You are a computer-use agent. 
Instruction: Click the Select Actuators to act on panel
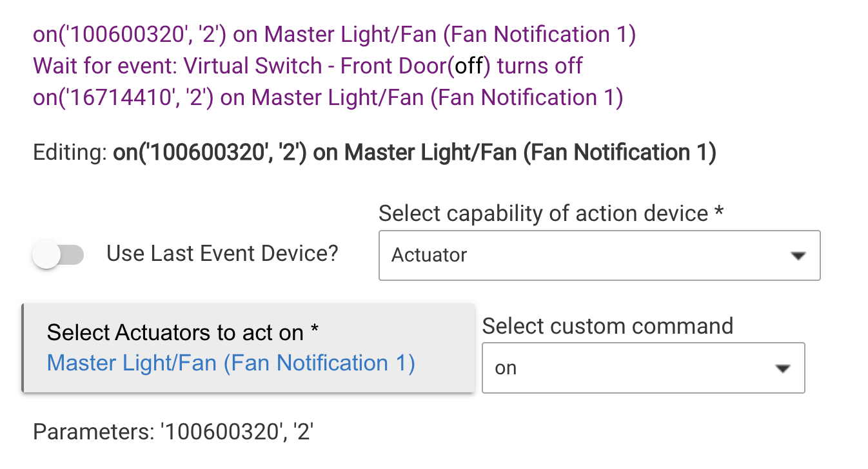coord(248,348)
